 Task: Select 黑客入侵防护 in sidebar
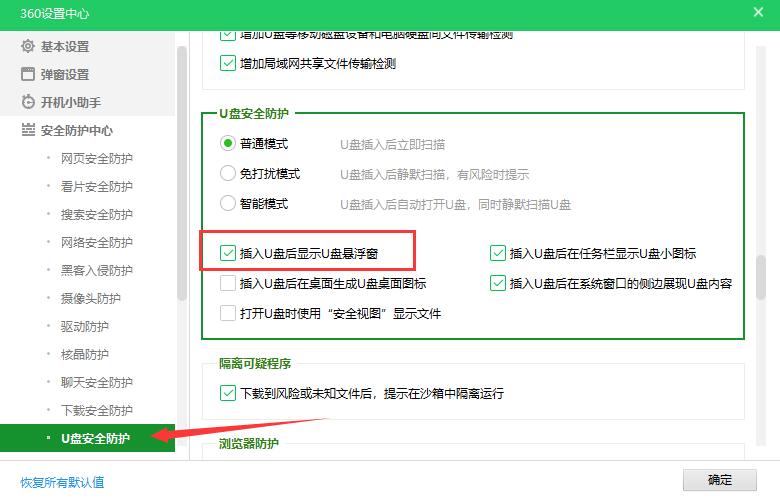(x=96, y=271)
